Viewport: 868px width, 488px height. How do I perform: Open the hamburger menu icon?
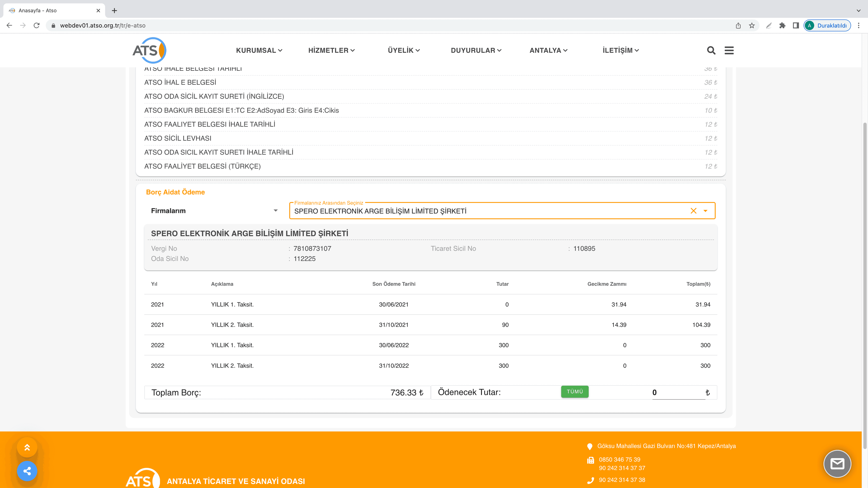click(x=729, y=50)
